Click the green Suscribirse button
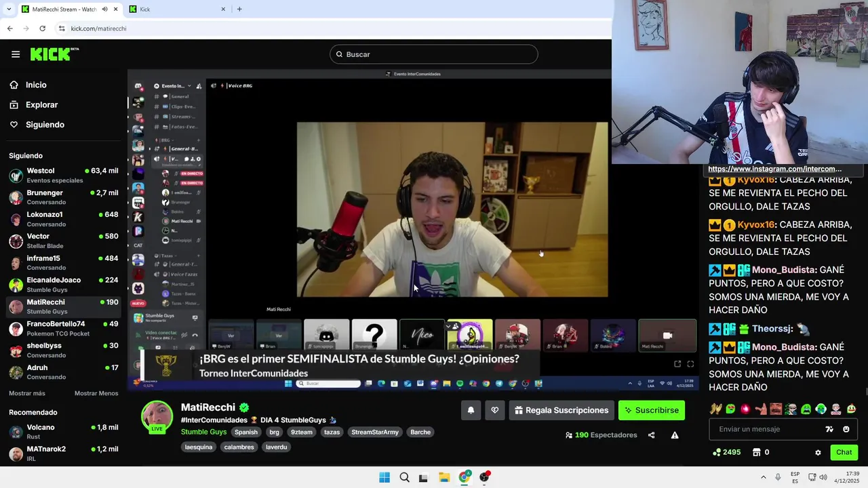 (x=652, y=410)
